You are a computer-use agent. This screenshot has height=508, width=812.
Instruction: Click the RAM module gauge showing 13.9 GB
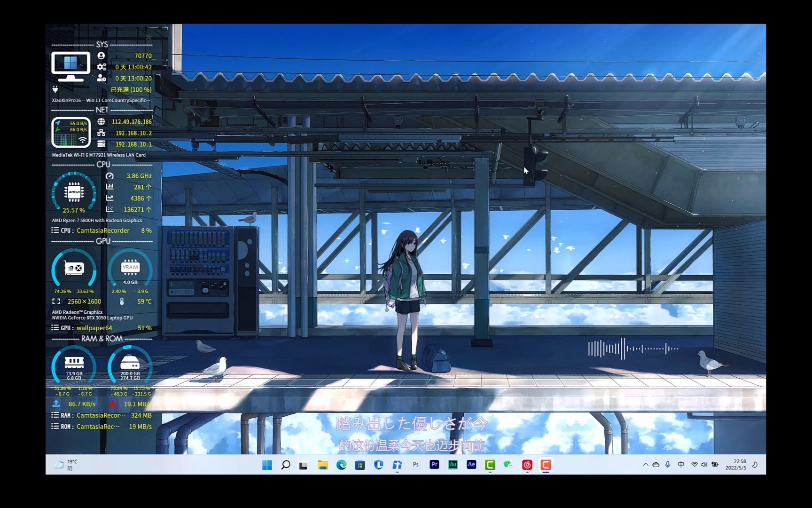[74, 365]
